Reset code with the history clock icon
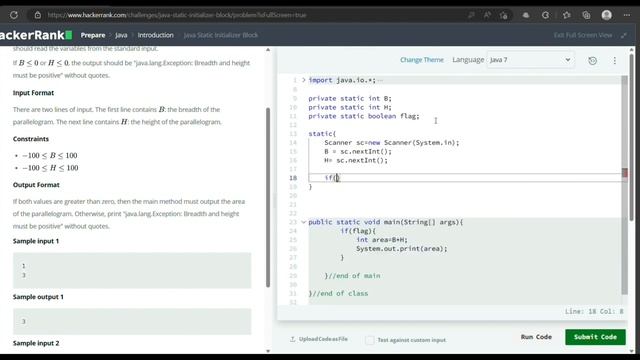640x360 pixels. coord(593,60)
